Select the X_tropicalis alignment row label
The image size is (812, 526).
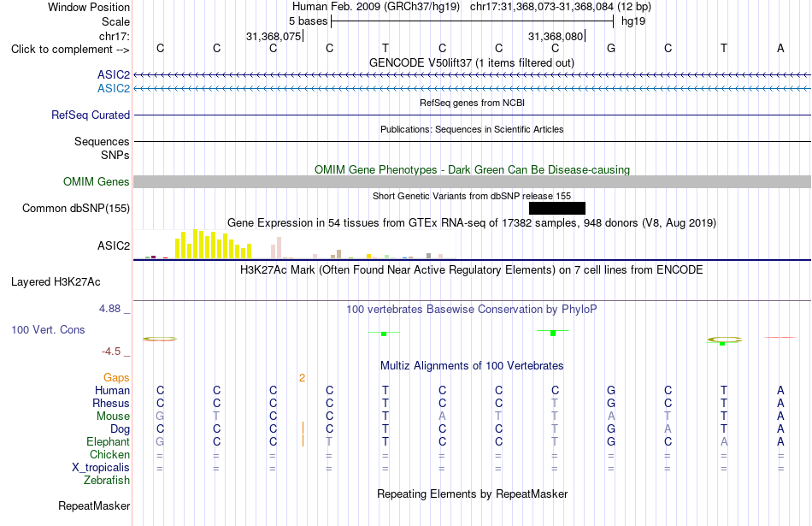pos(101,468)
